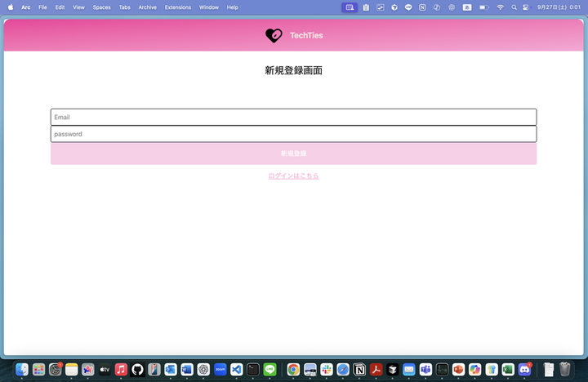
Task: Open System Settings from the Dock
Action: [56, 370]
